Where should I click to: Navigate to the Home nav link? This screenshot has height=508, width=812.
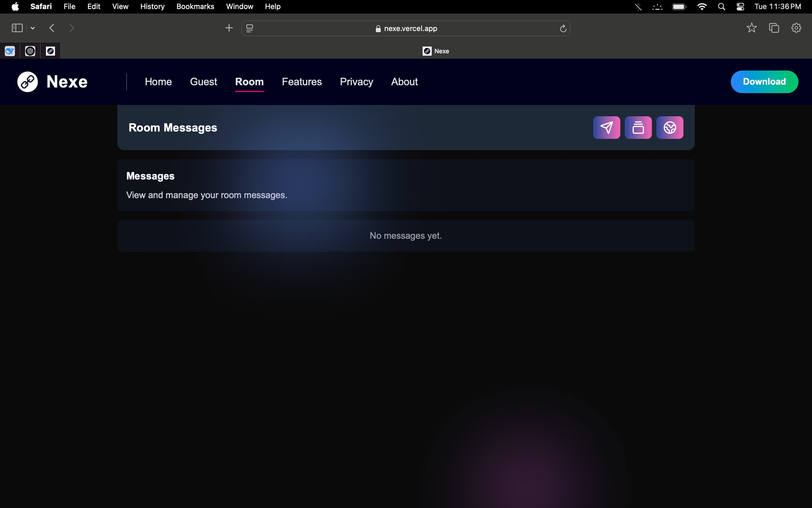click(158, 82)
